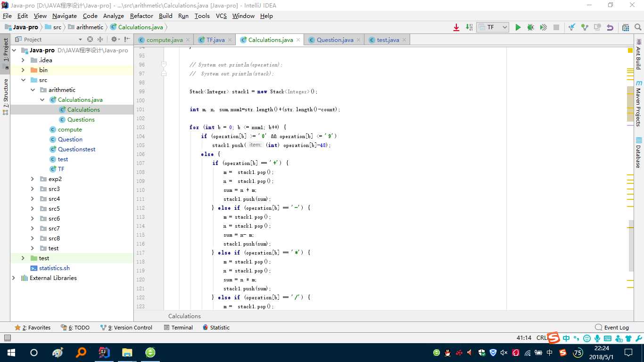Viewport: 644px width, 362px height.
Task: Toggle the Terminal tool window
Action: 178,328
